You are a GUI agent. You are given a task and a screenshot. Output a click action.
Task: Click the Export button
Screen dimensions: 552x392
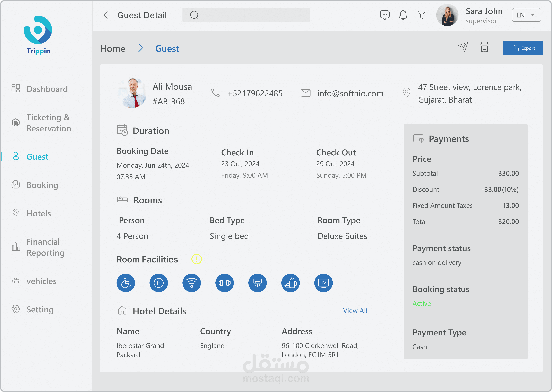523,48
